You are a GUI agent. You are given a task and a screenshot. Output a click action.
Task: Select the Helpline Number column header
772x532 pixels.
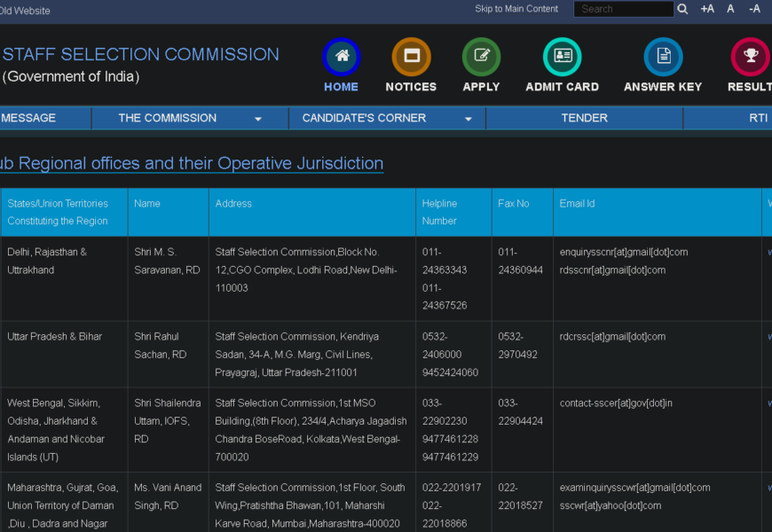click(453, 212)
